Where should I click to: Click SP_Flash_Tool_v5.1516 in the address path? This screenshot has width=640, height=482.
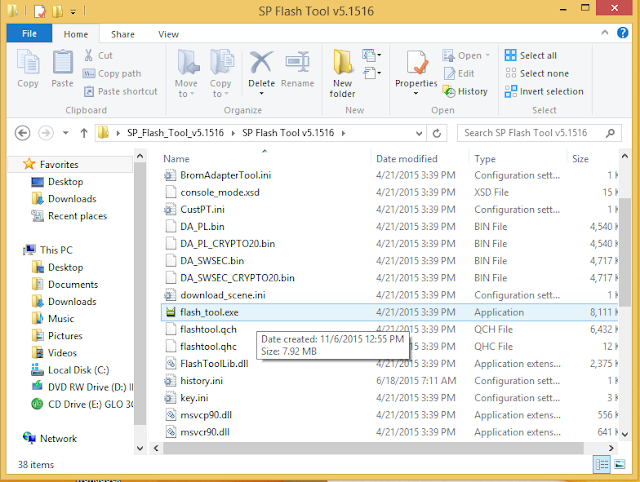coord(176,133)
